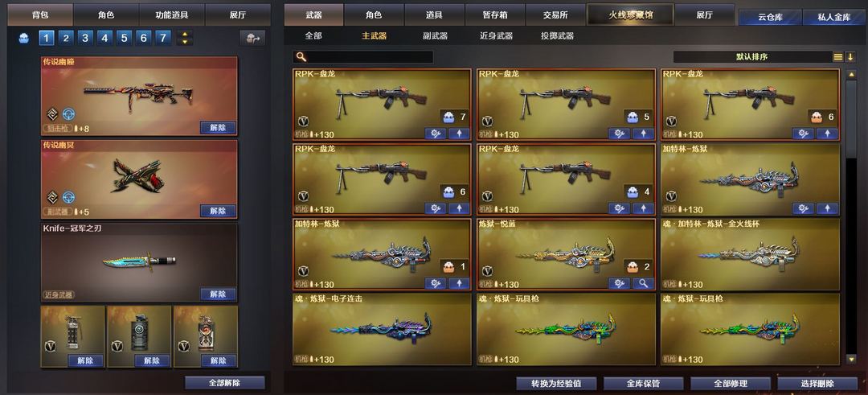The width and height of the screenshot is (868, 395).
Task: Click 解除 on the 传说幽瞳 sniper rifle
Action: click(x=218, y=128)
